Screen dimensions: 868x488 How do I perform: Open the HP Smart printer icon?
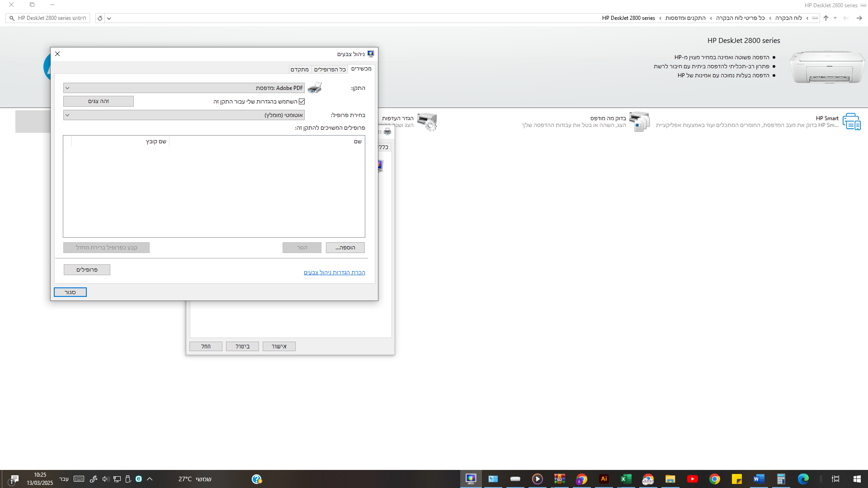coord(852,122)
